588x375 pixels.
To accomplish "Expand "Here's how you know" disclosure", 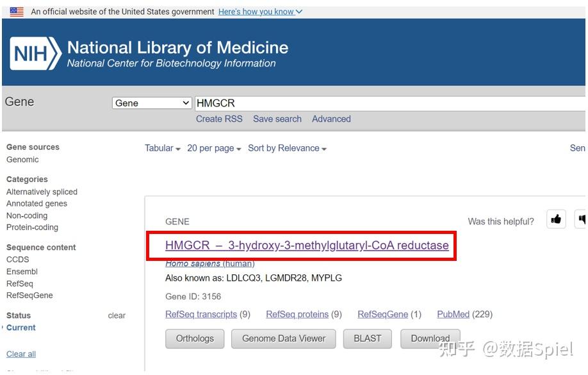I will coord(260,12).
